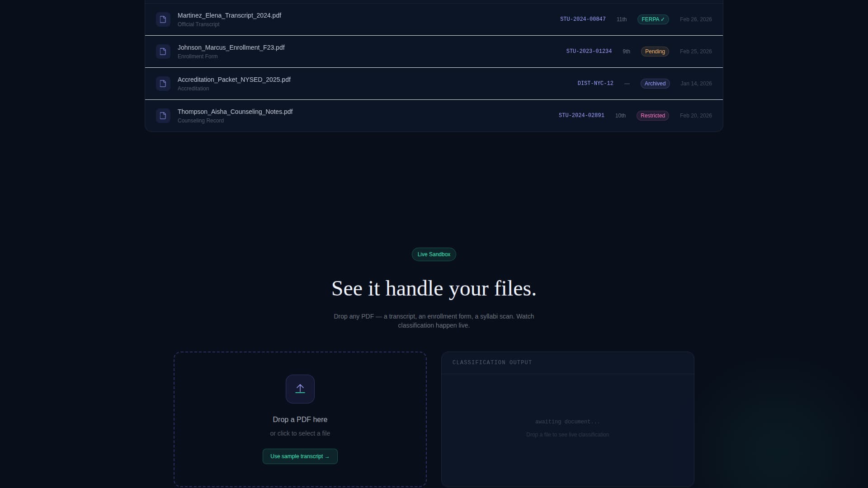Click the 10th grade label
The height and width of the screenshot is (488, 868).
coord(620,116)
